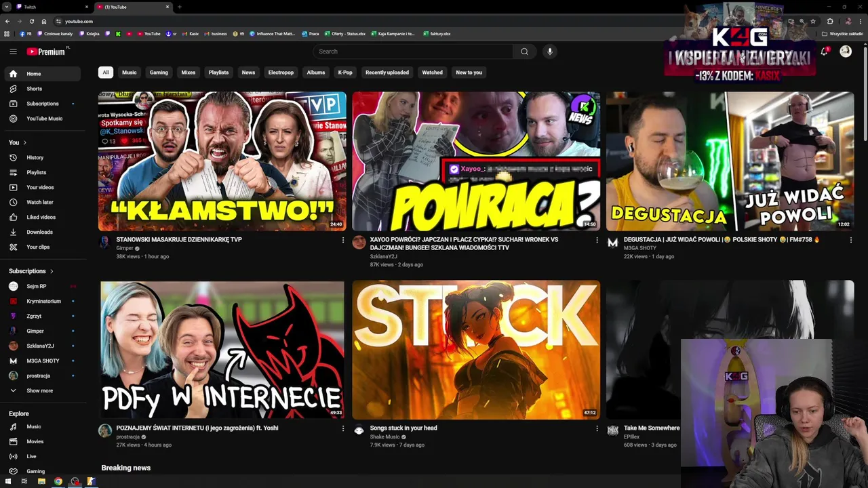
Task: Expand Show more subscriptions
Action: [x=43, y=390]
